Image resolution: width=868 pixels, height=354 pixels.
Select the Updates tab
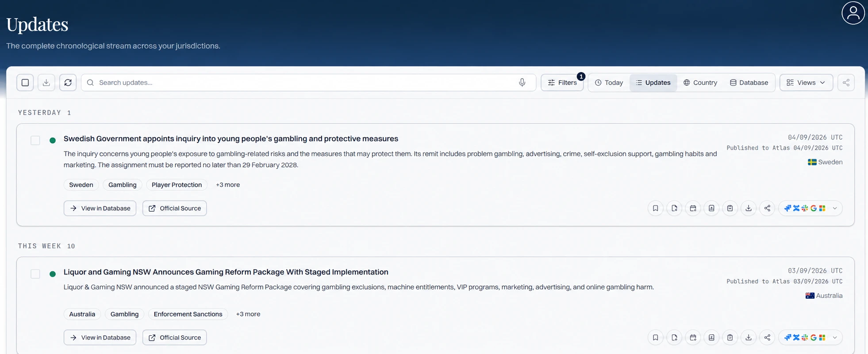pyautogui.click(x=653, y=83)
